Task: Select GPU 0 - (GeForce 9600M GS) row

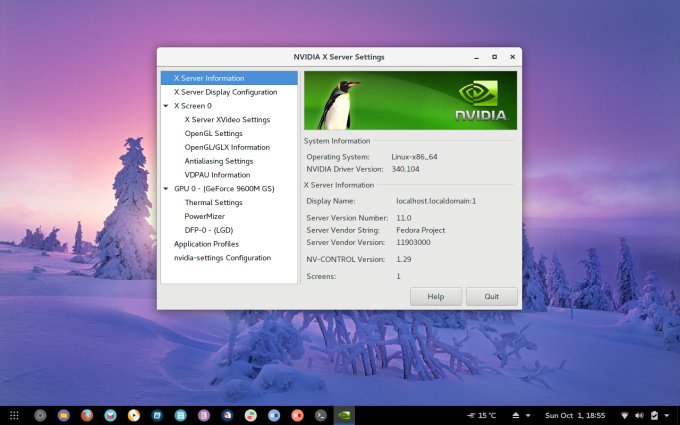Action: pos(229,189)
